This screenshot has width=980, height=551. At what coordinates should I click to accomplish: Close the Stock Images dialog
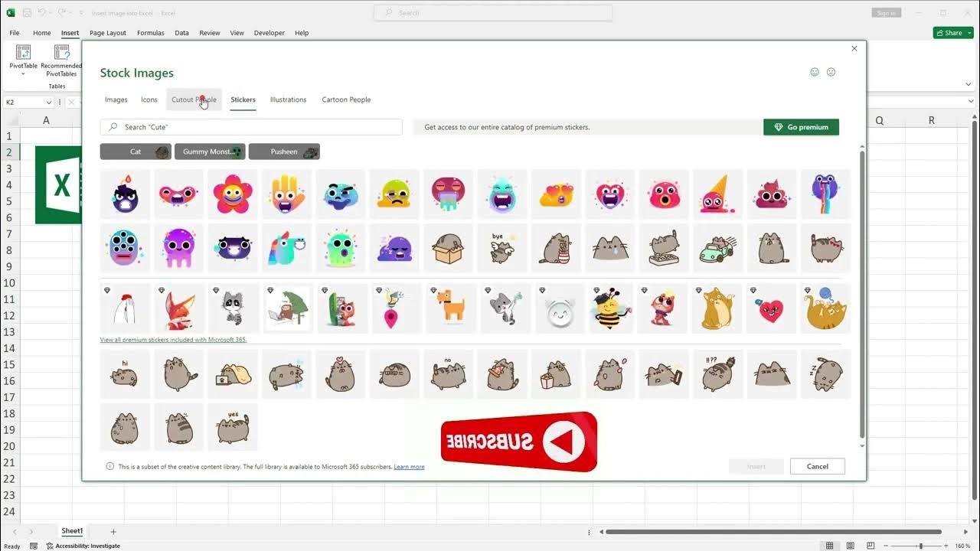854,48
